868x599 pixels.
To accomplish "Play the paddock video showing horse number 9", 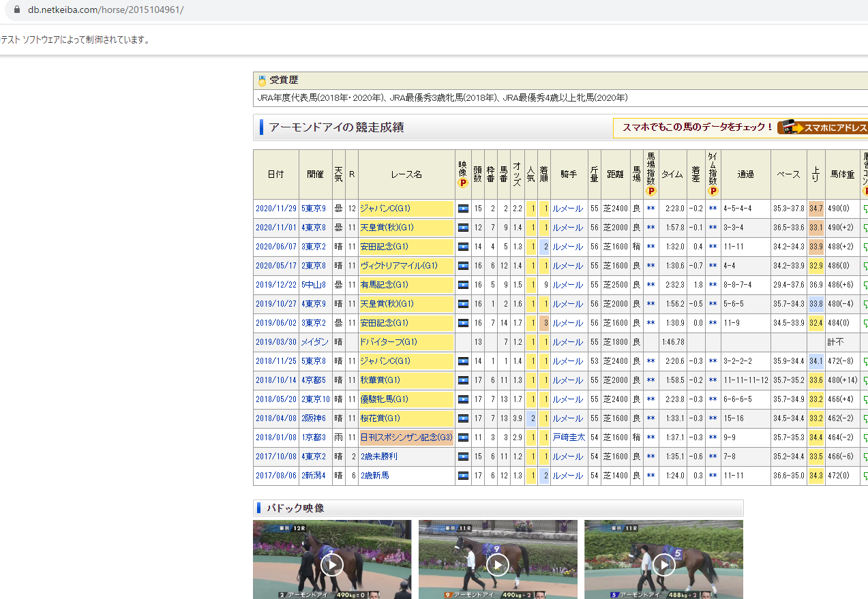I will coord(498,564).
